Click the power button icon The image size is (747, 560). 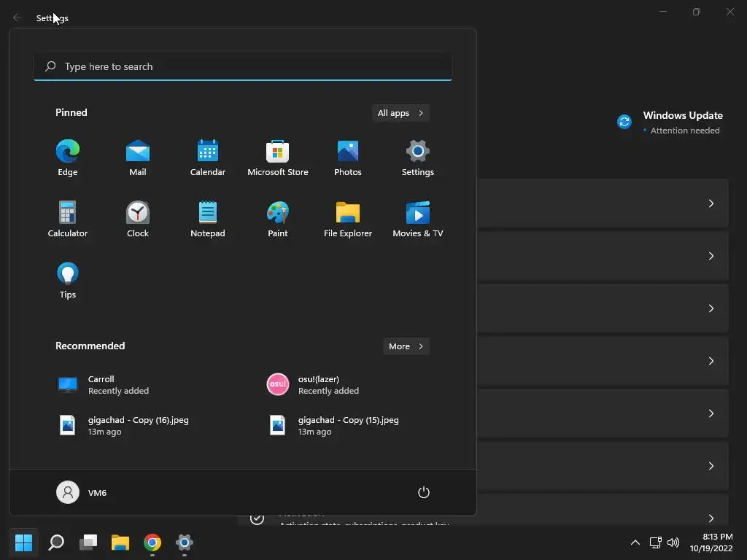tap(424, 492)
